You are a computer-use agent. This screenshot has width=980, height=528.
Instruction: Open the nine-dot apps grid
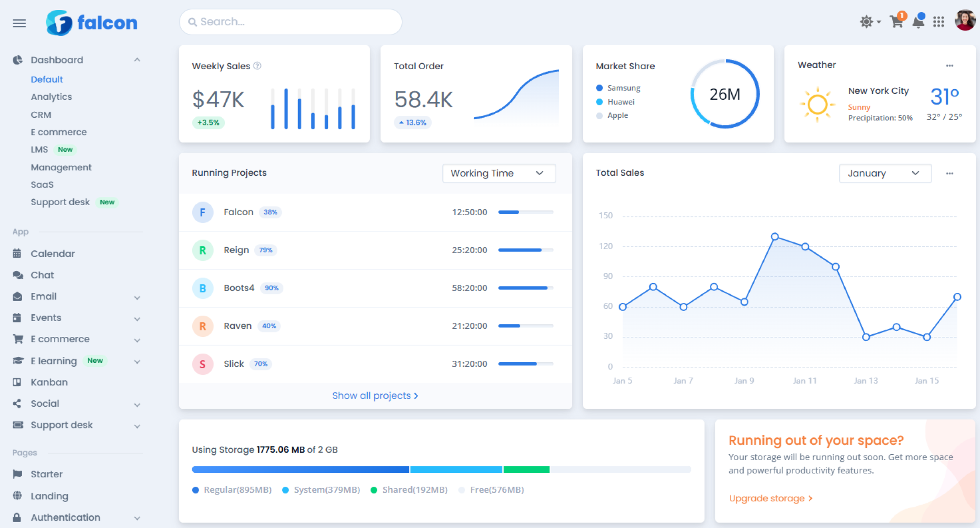[939, 22]
